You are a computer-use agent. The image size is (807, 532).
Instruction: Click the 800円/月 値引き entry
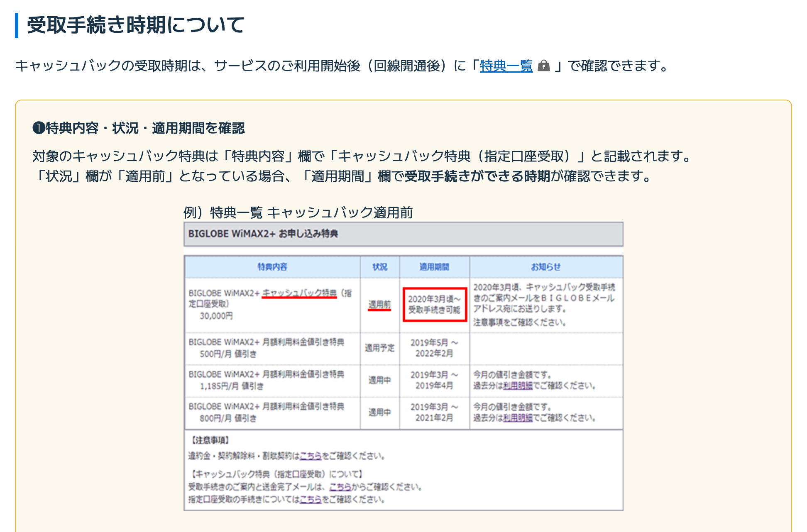[228, 418]
